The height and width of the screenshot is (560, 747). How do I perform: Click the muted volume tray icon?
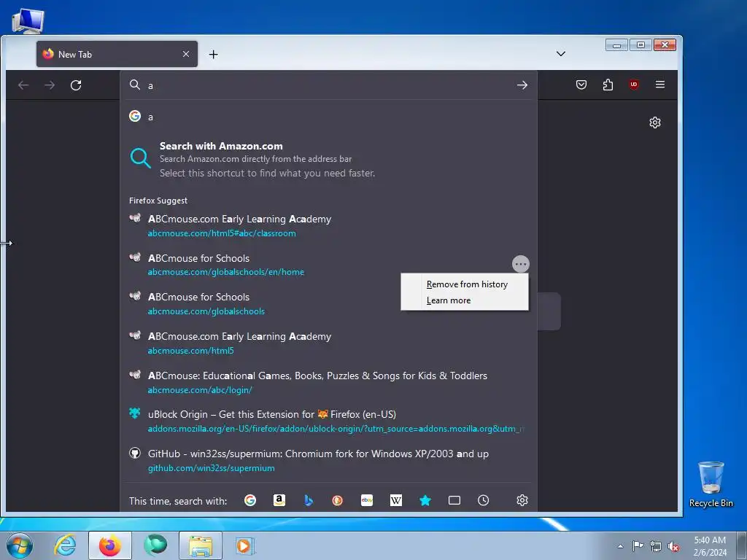pos(673,546)
